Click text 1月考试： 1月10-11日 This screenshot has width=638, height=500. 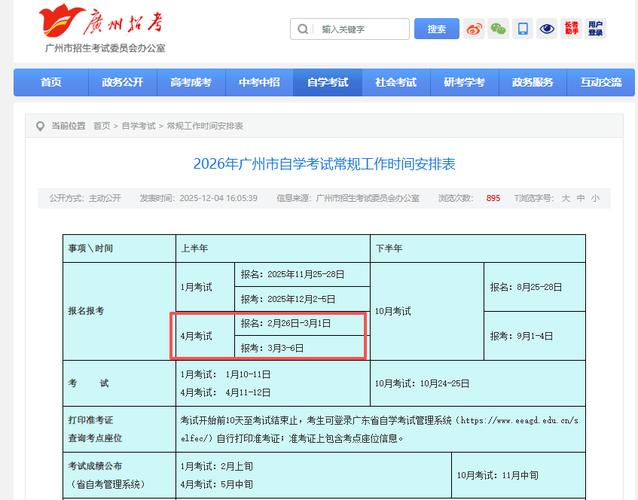tap(225, 374)
